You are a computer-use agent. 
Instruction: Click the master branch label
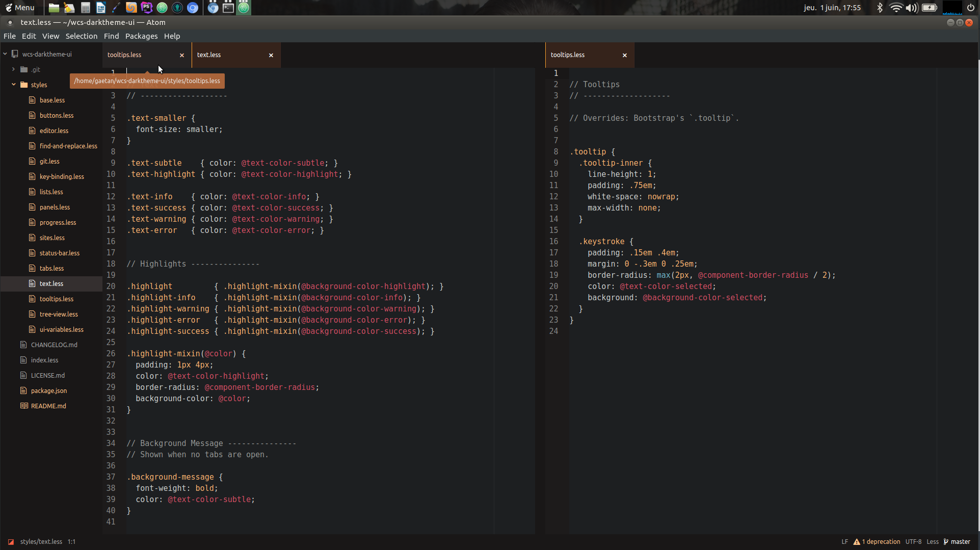(x=961, y=542)
